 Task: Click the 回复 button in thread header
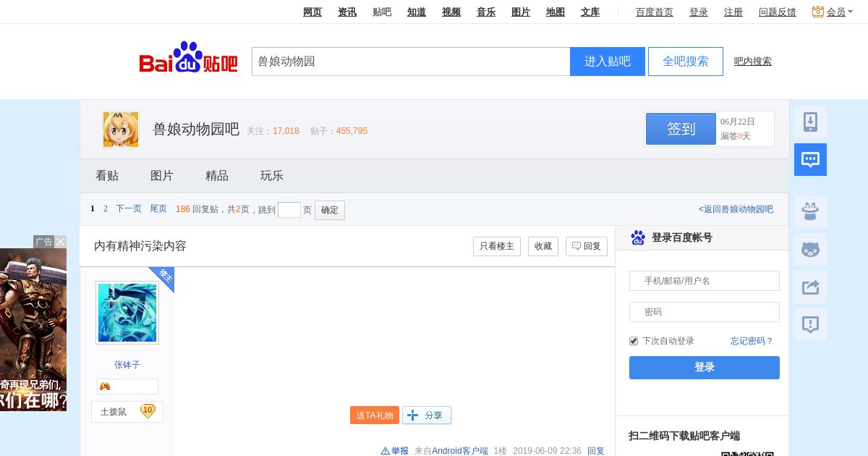click(x=587, y=246)
